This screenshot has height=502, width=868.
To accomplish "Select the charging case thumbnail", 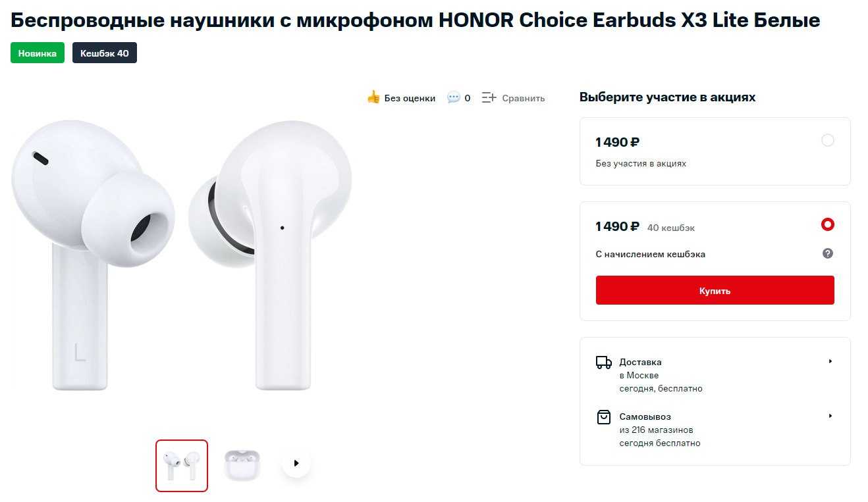I will click(242, 464).
